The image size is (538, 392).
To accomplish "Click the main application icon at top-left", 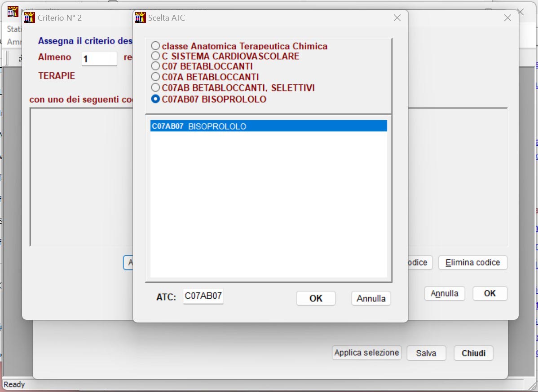I will point(13,12).
